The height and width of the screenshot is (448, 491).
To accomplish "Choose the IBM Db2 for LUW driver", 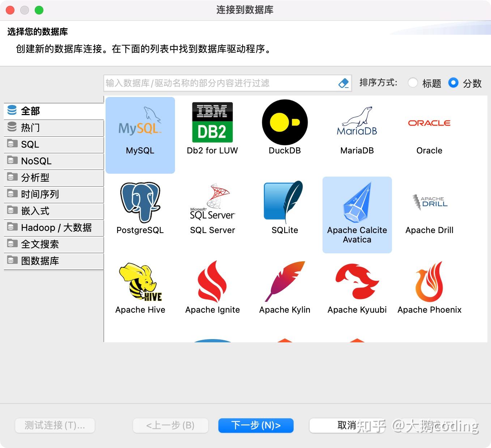I will (x=212, y=122).
